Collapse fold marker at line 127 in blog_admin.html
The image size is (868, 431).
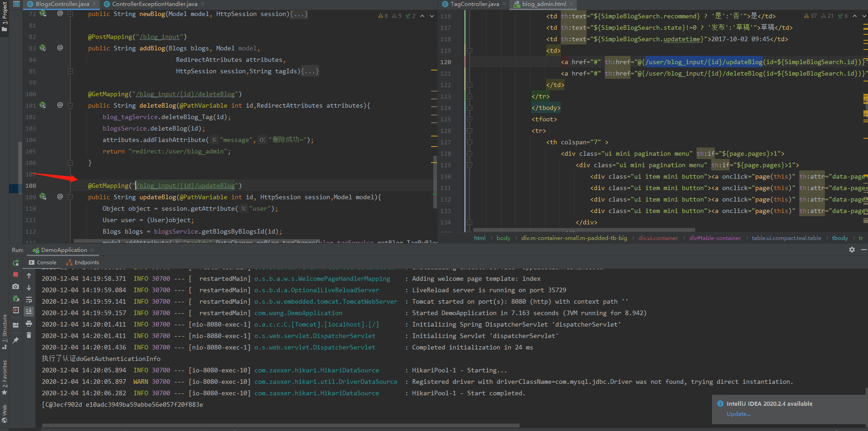coord(470,142)
